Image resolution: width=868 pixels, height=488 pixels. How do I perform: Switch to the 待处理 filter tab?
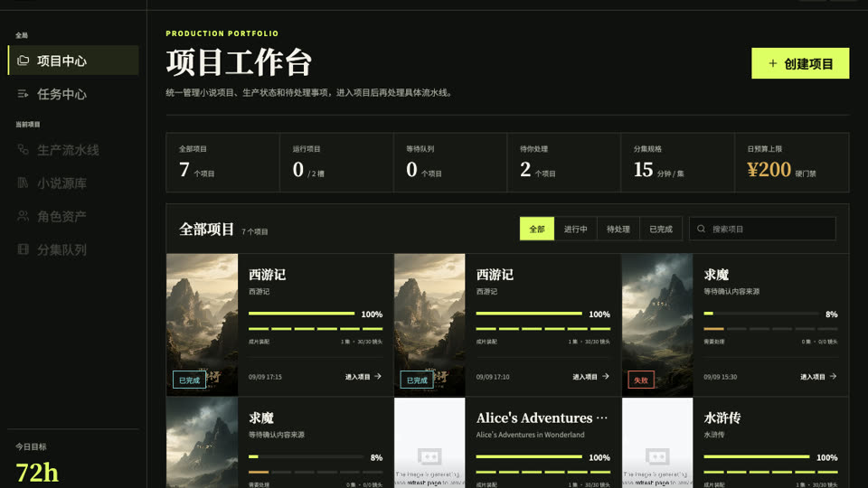point(618,229)
